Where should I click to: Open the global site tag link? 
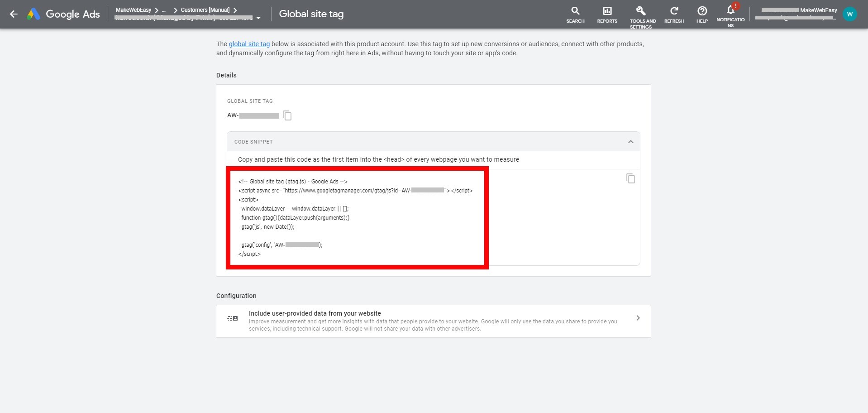coord(249,44)
